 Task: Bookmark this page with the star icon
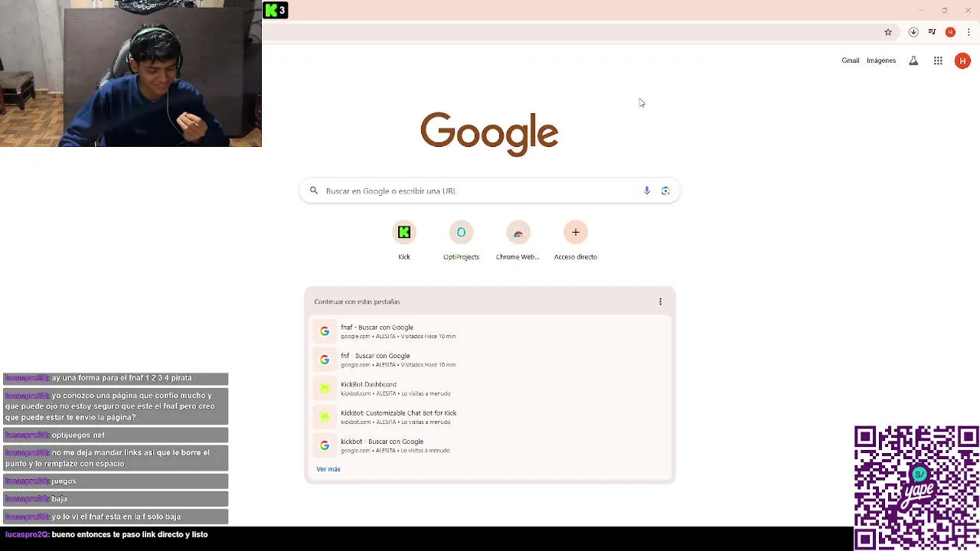(888, 32)
